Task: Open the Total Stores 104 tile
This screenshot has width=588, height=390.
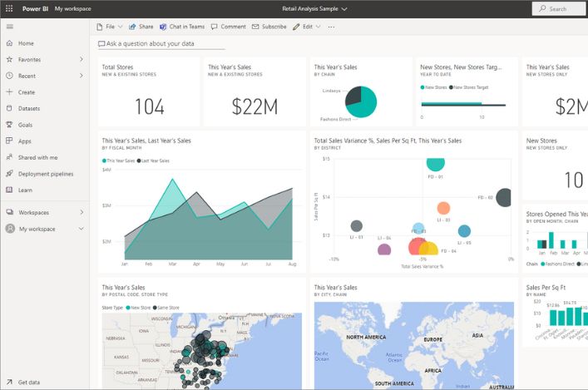Action: pyautogui.click(x=149, y=91)
